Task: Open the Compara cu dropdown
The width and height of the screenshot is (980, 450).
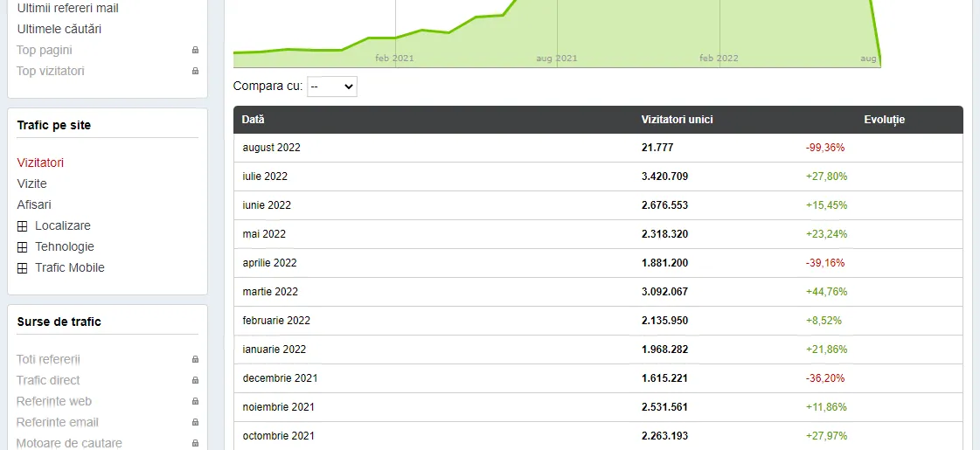Action: point(332,87)
